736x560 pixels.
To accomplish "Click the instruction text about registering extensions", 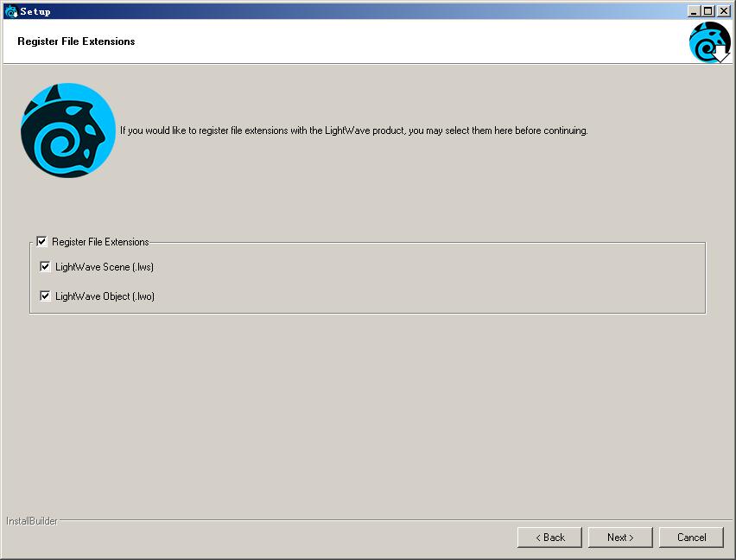I will point(354,130).
